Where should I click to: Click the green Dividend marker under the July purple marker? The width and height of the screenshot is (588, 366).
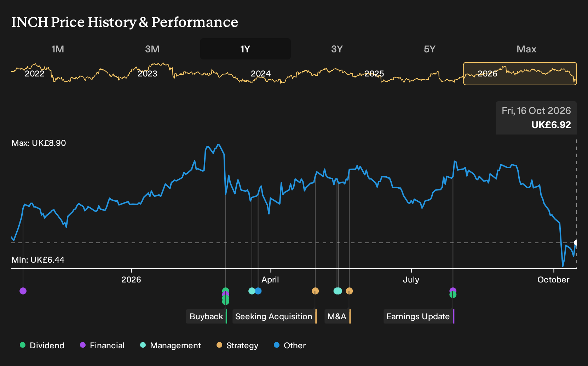(x=453, y=295)
